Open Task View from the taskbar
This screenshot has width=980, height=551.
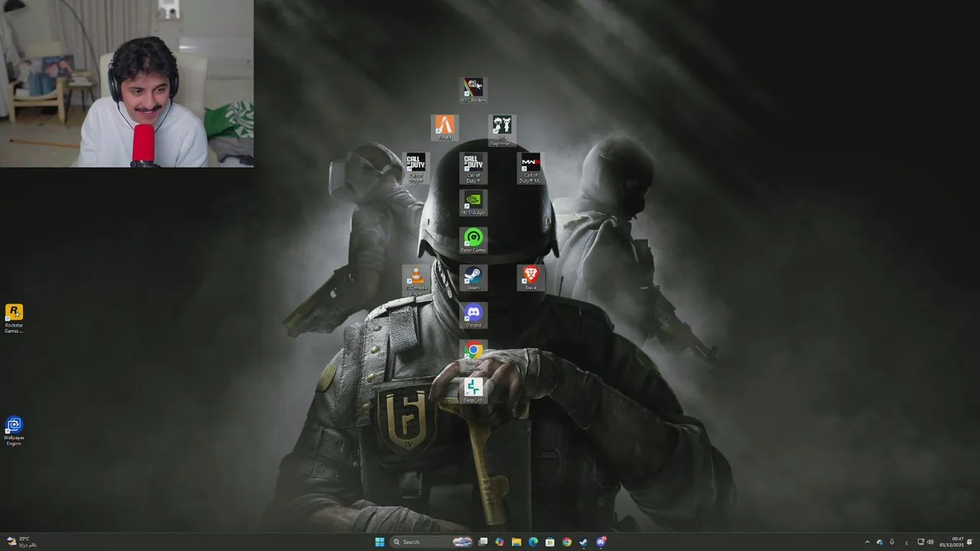click(x=483, y=542)
